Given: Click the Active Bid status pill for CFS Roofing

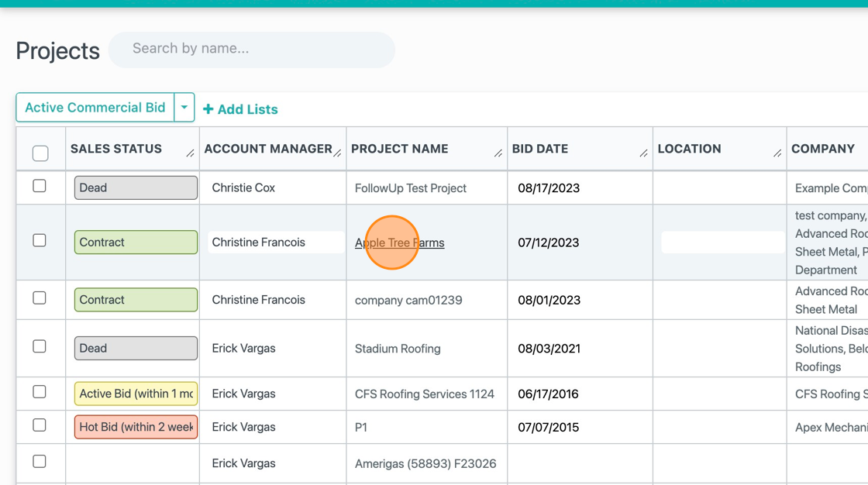Looking at the screenshot, I should (136, 394).
